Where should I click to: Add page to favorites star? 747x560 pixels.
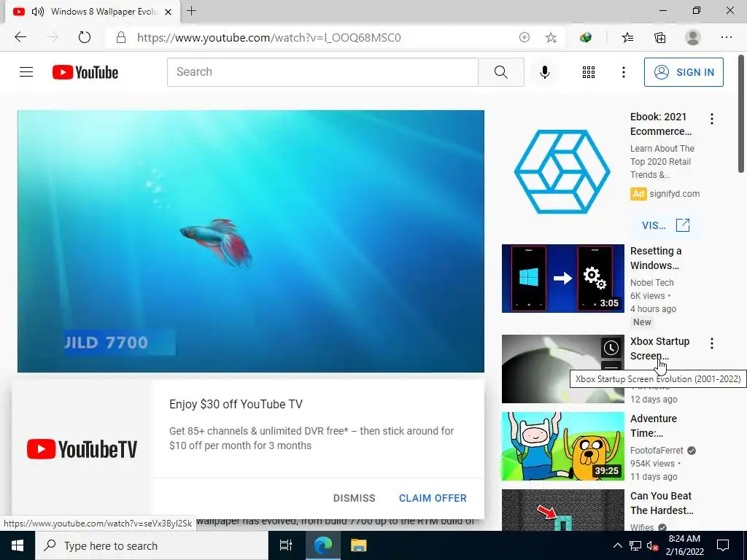coord(551,38)
